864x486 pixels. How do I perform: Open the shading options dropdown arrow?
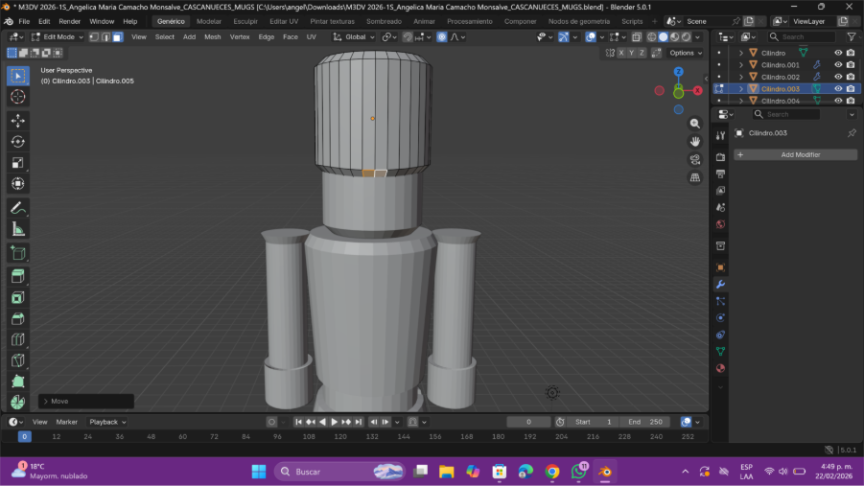(698, 37)
